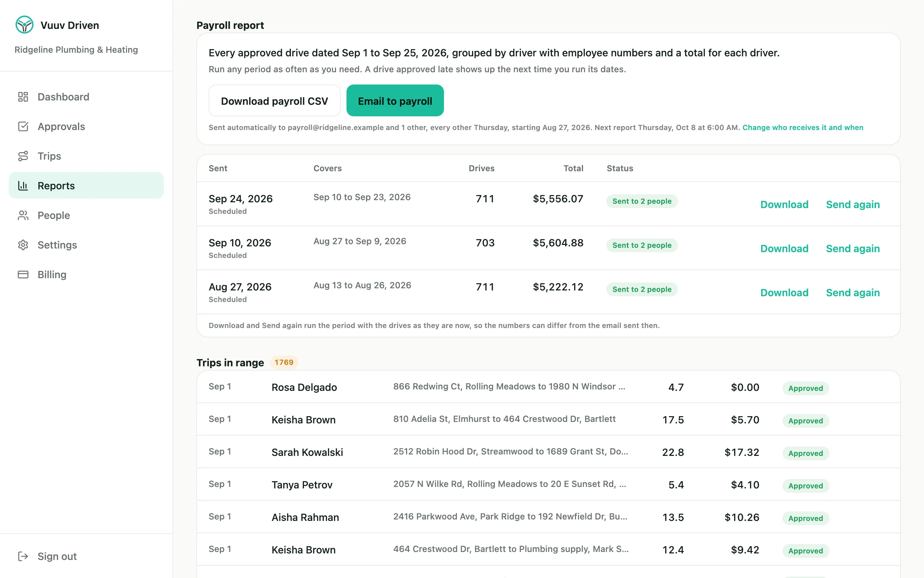Click Email to payroll button
The width and height of the screenshot is (924, 578).
(395, 101)
